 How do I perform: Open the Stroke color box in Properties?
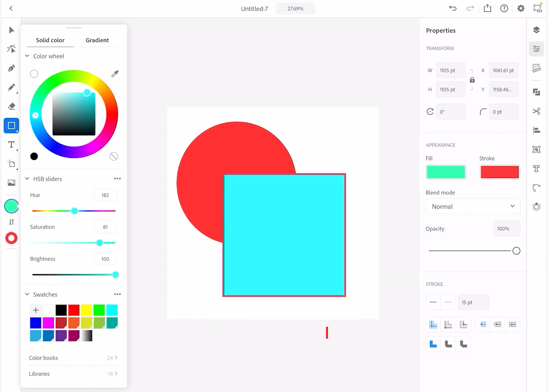(x=500, y=172)
